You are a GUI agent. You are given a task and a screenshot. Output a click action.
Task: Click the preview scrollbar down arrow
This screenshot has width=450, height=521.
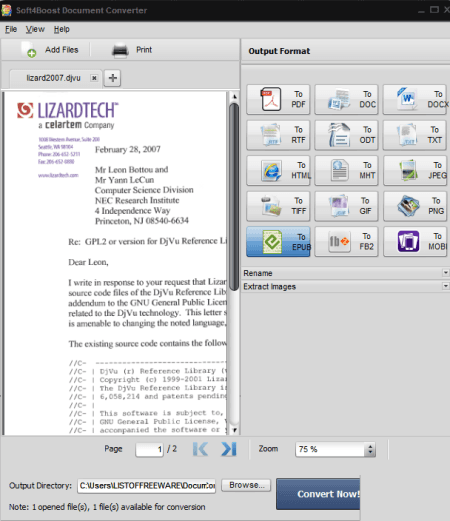(234, 430)
